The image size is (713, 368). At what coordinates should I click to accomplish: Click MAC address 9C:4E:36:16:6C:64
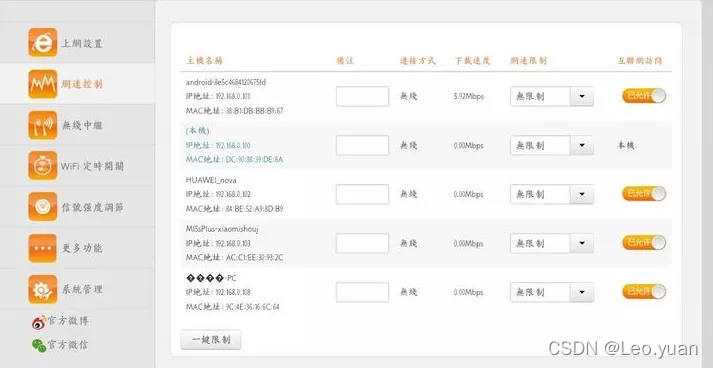[252, 307]
